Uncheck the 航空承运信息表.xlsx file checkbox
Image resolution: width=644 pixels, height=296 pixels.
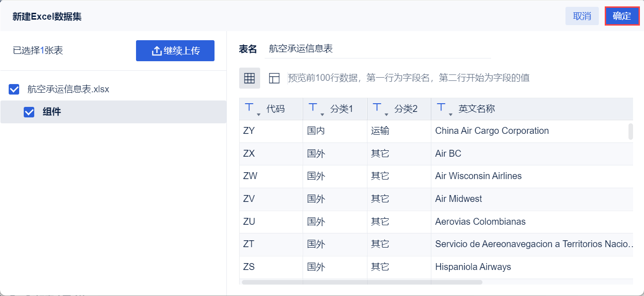14,90
